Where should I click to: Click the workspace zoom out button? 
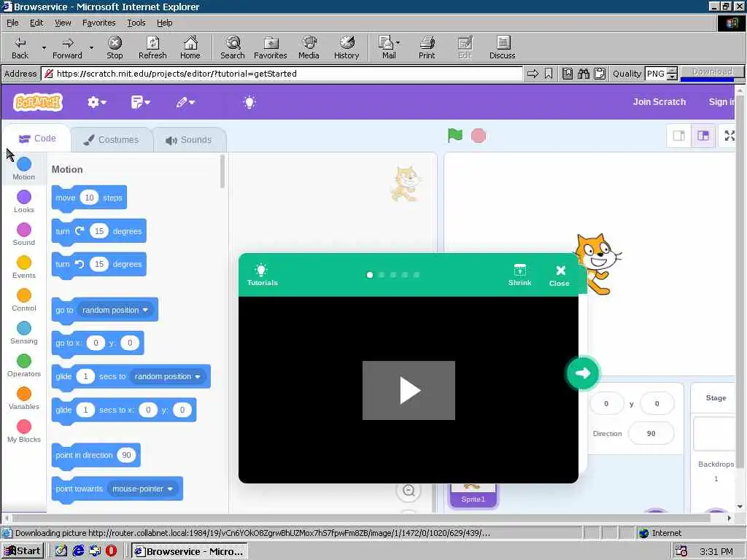409,490
